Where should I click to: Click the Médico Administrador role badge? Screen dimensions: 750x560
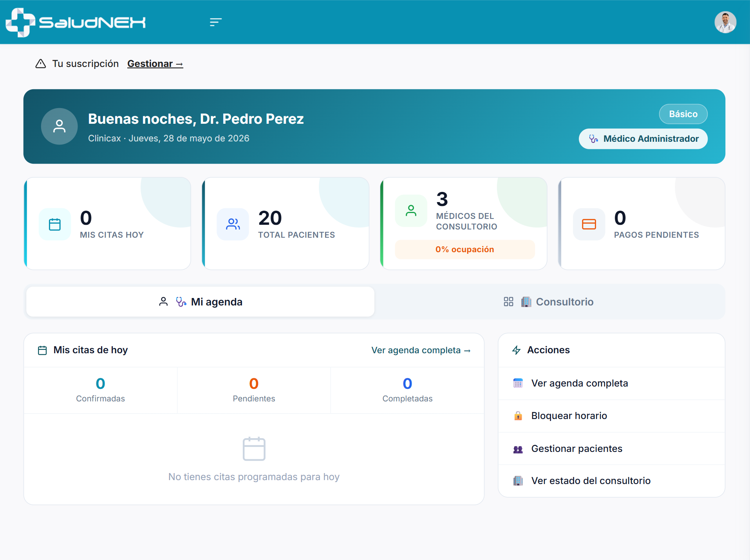point(643,139)
